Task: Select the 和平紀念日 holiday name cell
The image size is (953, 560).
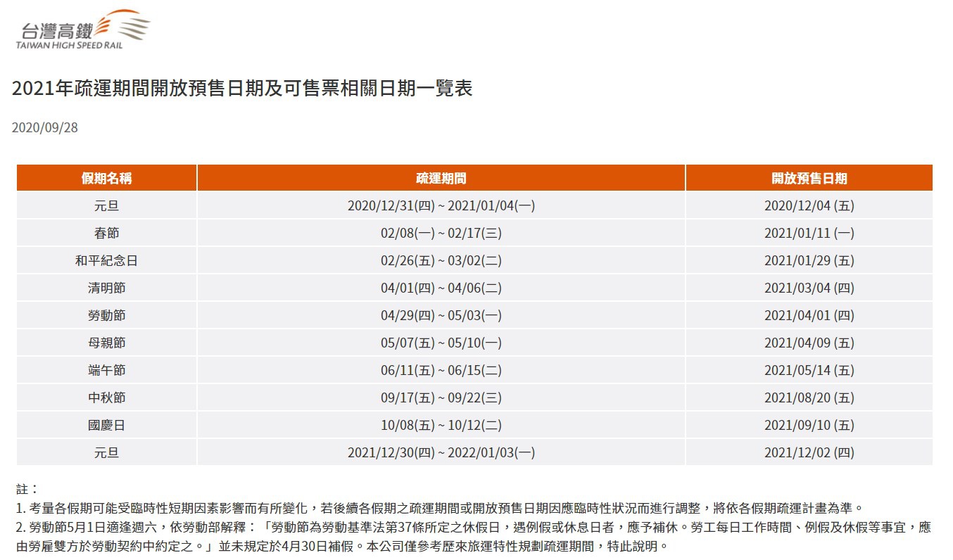Action: (x=107, y=260)
